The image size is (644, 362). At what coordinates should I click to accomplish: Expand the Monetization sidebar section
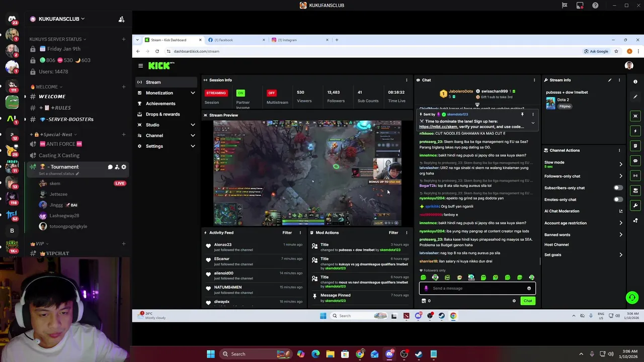pyautogui.click(x=193, y=93)
